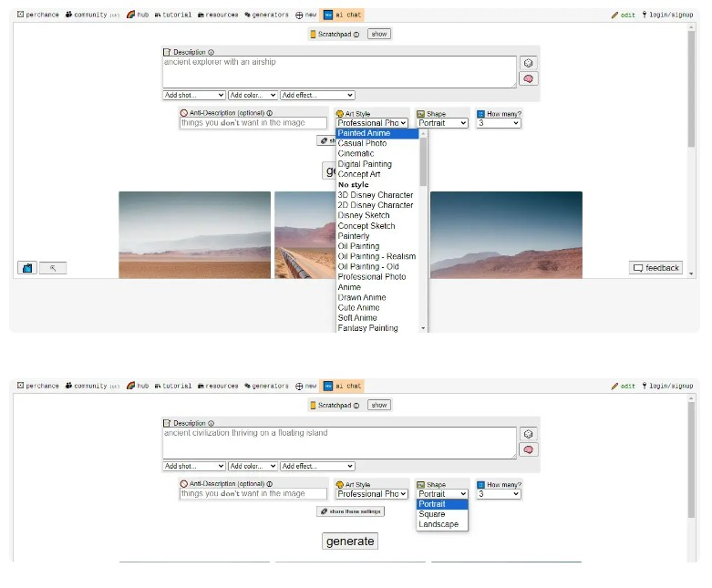Click the Scratchpad info icon in the floating island page
The height and width of the screenshot is (588, 712).
(x=356, y=406)
